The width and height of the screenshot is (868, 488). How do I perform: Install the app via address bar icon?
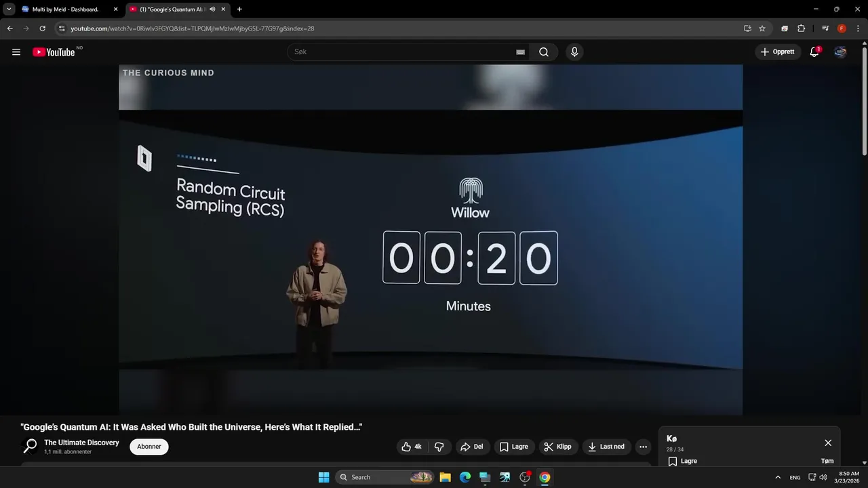tap(747, 28)
